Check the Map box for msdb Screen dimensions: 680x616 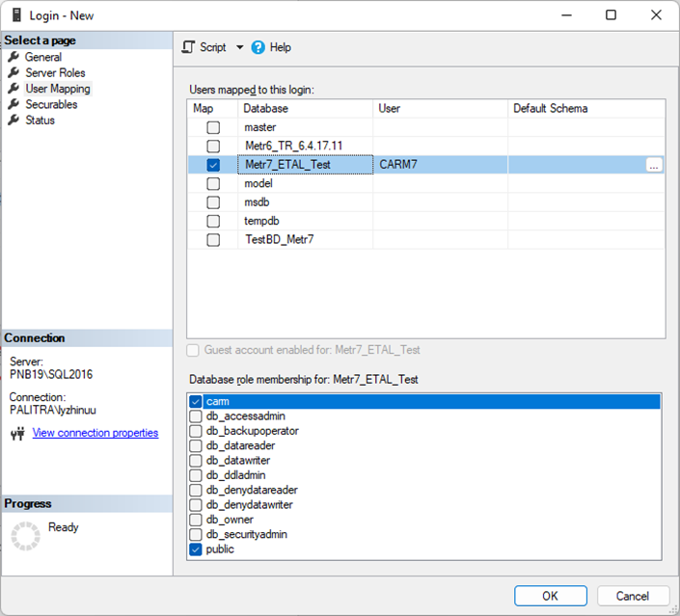(213, 202)
